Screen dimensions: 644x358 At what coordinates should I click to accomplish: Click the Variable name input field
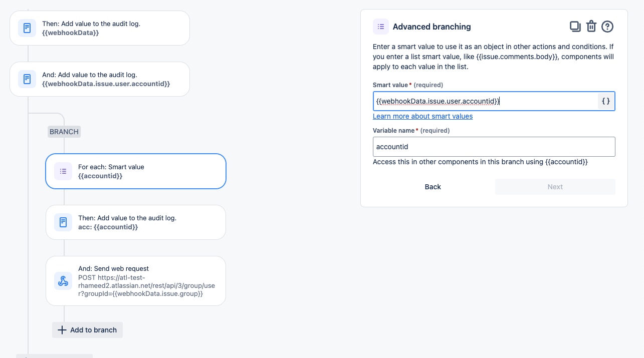tap(494, 147)
